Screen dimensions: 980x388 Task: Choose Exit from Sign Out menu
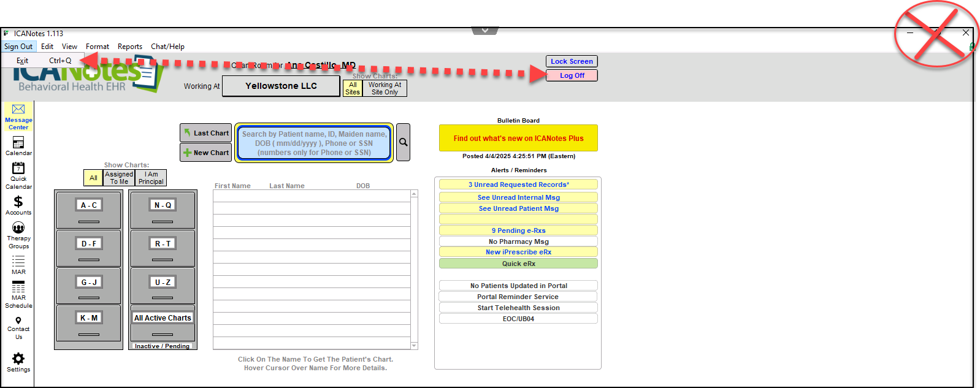(23, 61)
